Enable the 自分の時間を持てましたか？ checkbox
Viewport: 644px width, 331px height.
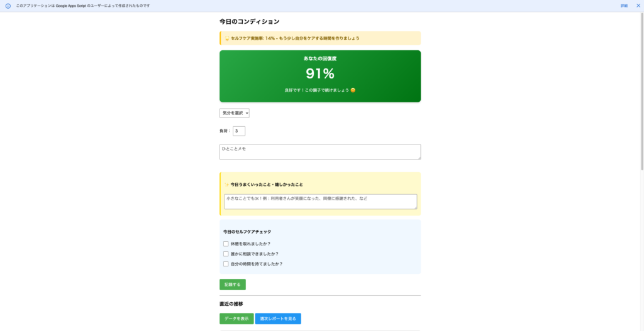coord(226,264)
